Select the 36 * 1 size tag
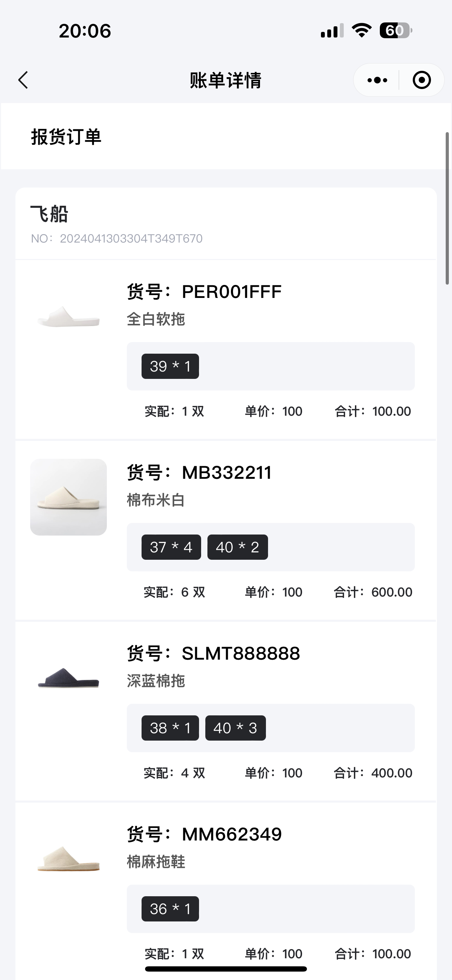This screenshot has width=452, height=980. click(170, 909)
